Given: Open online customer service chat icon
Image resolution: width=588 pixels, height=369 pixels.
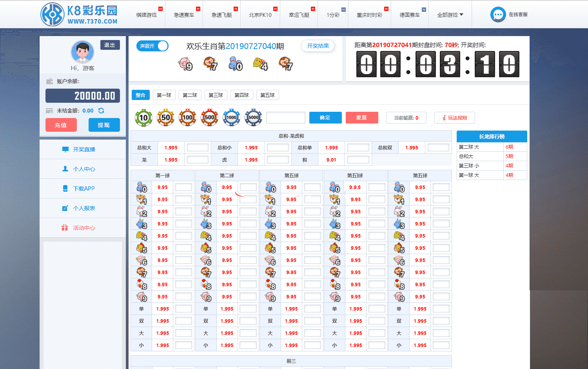Looking at the screenshot, I should [498, 15].
